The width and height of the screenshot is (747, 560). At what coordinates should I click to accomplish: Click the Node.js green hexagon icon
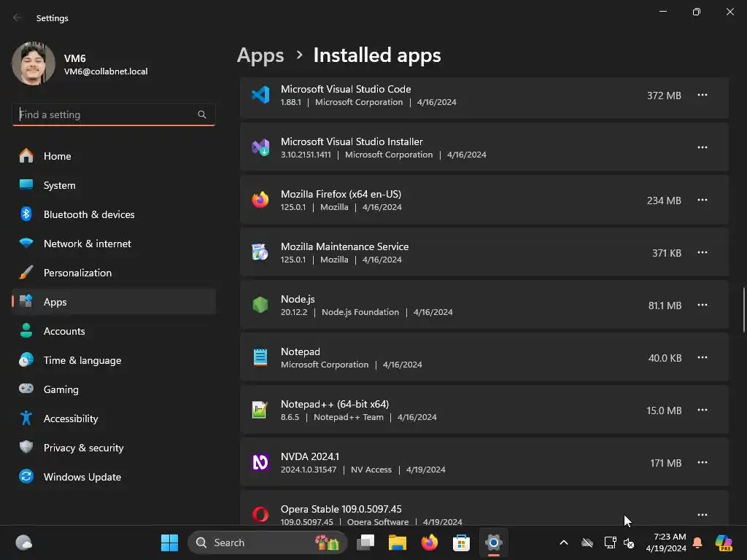260,305
